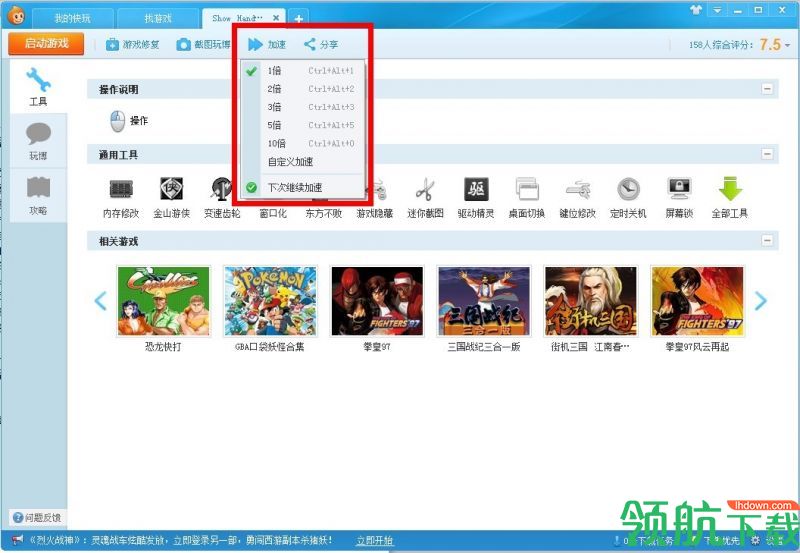Close the Show Hand tab

click(x=276, y=18)
